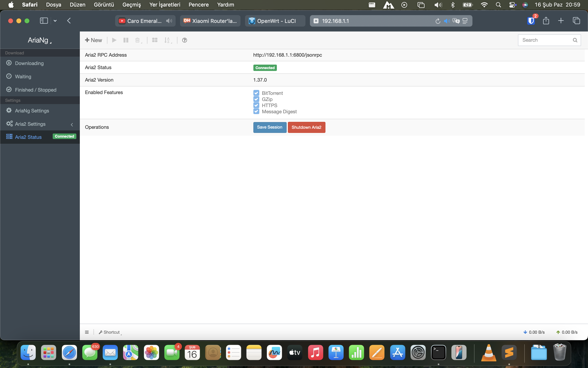The width and height of the screenshot is (588, 368).
Task: Expand the Aria2 Settings submenu
Action: 40,124
